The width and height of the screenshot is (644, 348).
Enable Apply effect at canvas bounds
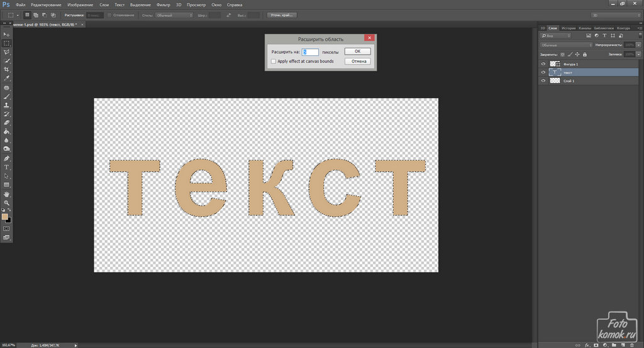point(273,62)
